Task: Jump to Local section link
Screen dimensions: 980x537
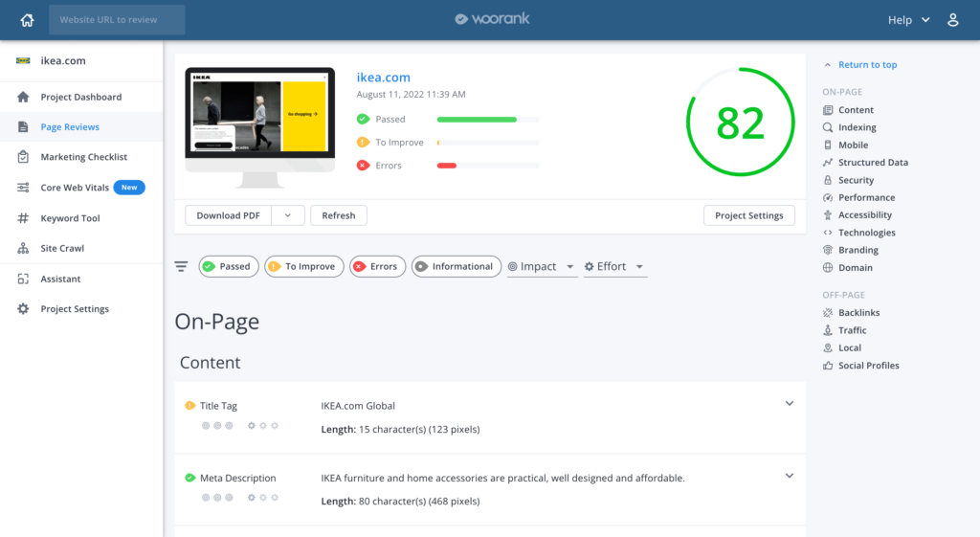Action: 850,347
